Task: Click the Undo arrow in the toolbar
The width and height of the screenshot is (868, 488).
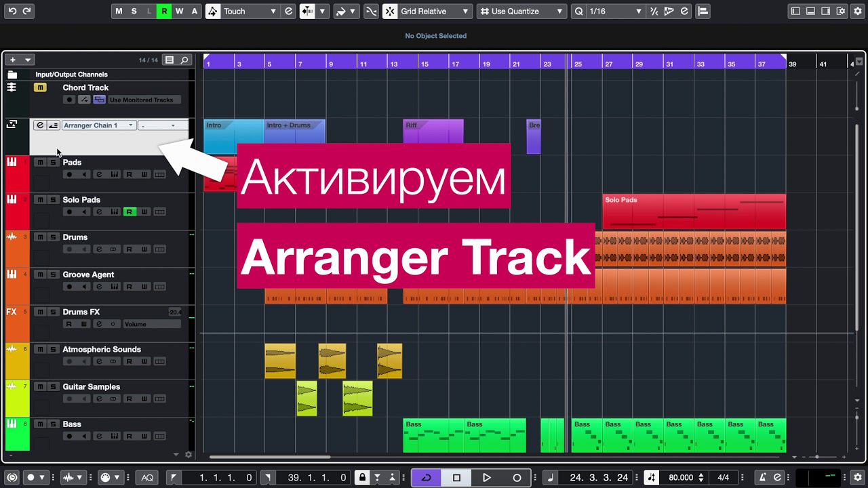Action: (x=12, y=12)
